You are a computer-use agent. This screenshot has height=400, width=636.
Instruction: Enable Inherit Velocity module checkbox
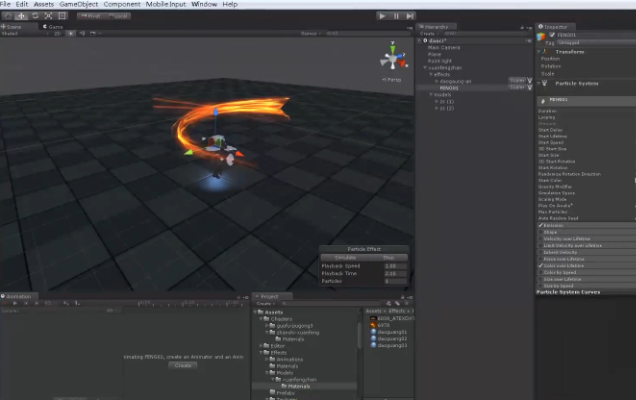coord(541,252)
